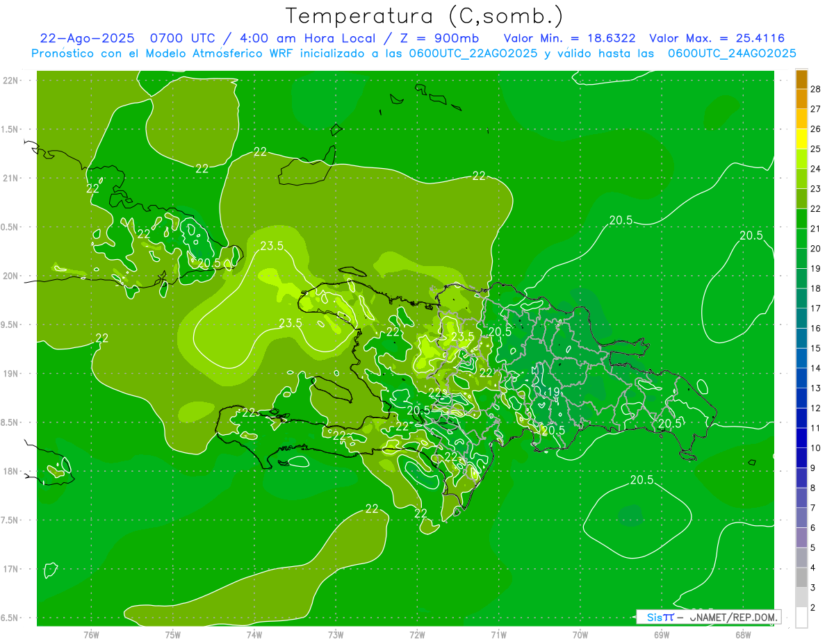Click 'Valor Max. = 25.4116' in header

click(x=717, y=38)
